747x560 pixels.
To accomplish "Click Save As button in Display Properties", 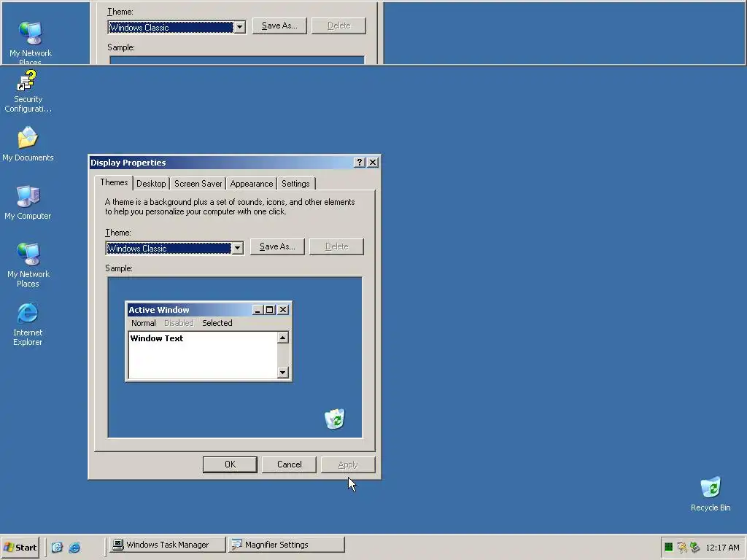I will tap(277, 246).
